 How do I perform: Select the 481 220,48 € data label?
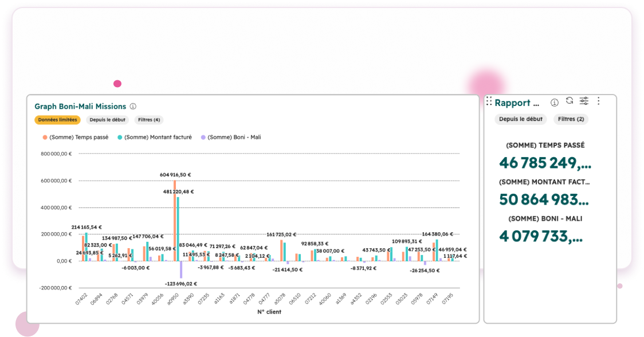(x=178, y=191)
